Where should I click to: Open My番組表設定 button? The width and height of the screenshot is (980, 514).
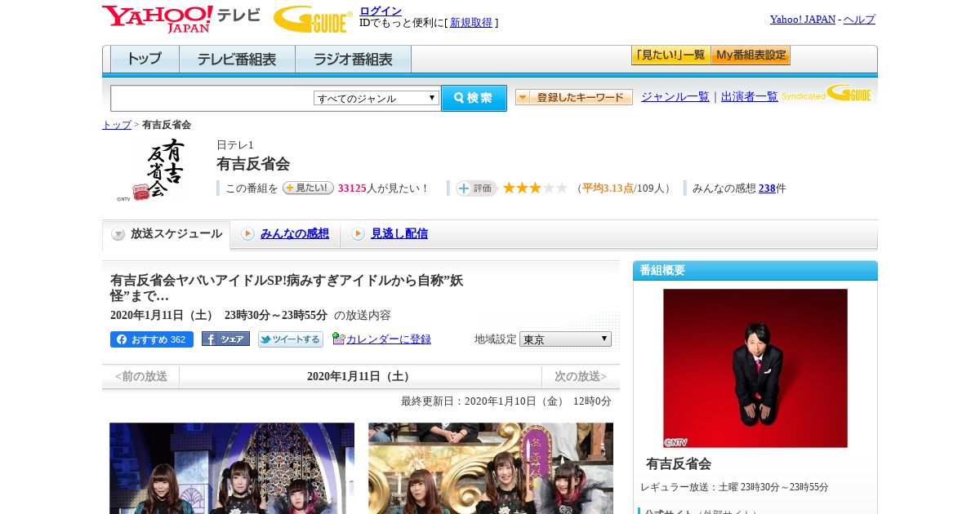click(x=751, y=55)
